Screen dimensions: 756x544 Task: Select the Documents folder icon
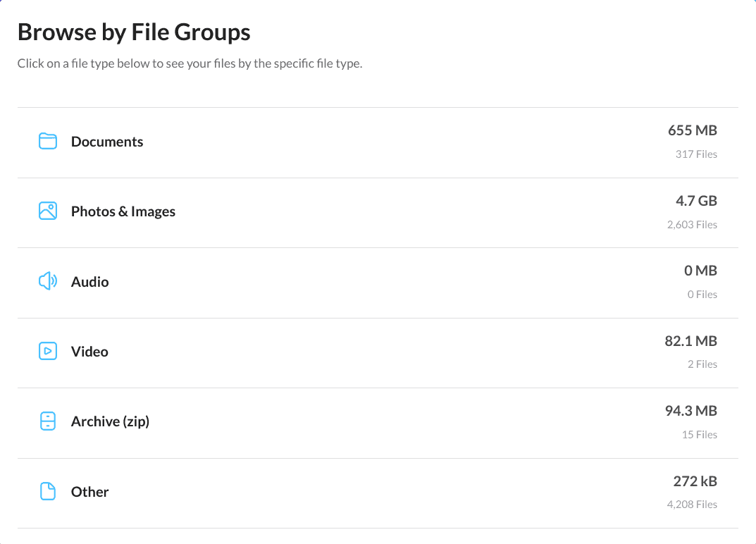[47, 141]
